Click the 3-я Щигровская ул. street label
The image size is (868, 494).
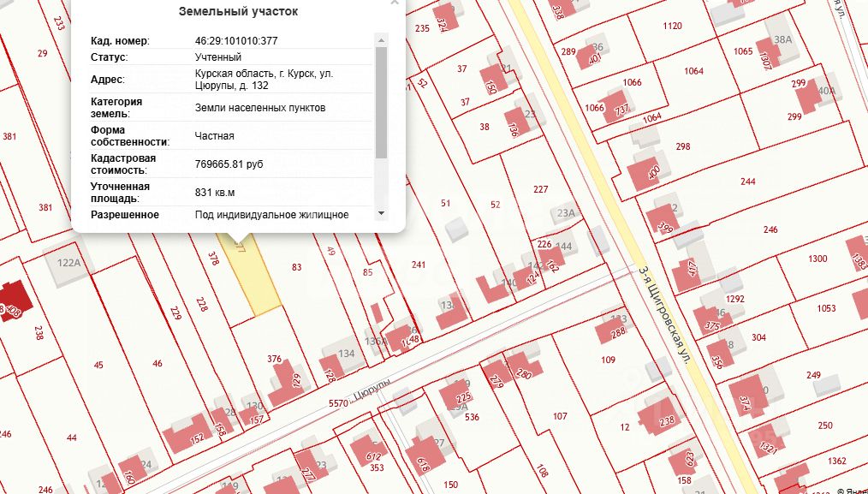[x=665, y=314]
